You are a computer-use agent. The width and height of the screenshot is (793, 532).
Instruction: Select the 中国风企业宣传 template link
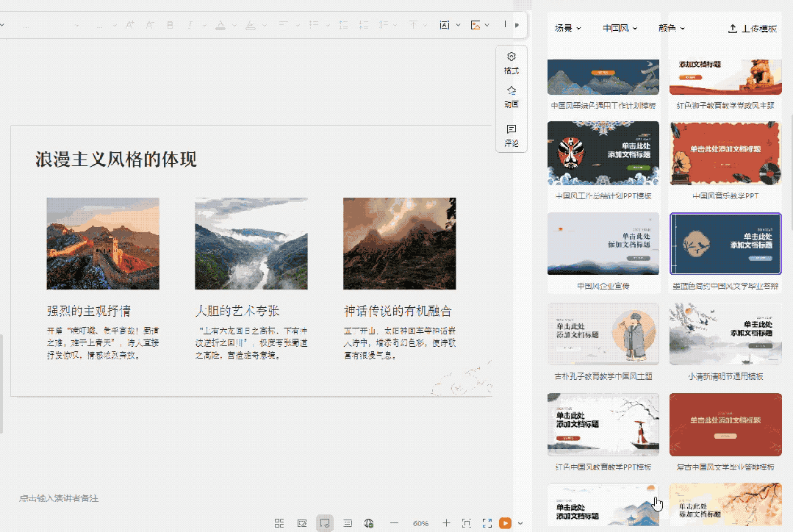tap(603, 285)
